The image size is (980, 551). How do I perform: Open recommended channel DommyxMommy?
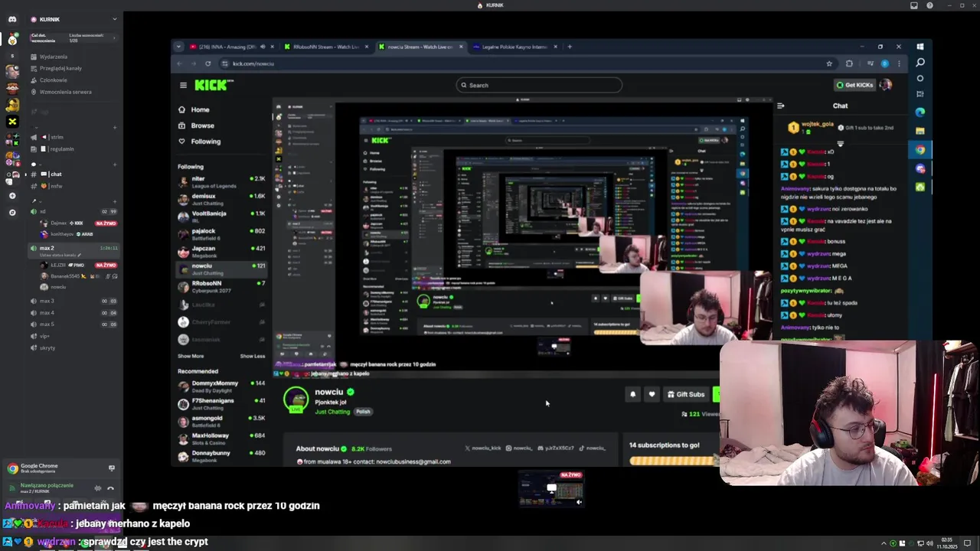click(x=220, y=386)
